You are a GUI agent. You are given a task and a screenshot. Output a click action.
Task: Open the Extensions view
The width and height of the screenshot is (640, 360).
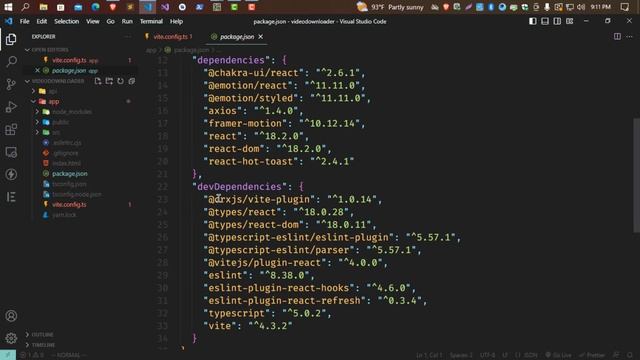coord(11,129)
